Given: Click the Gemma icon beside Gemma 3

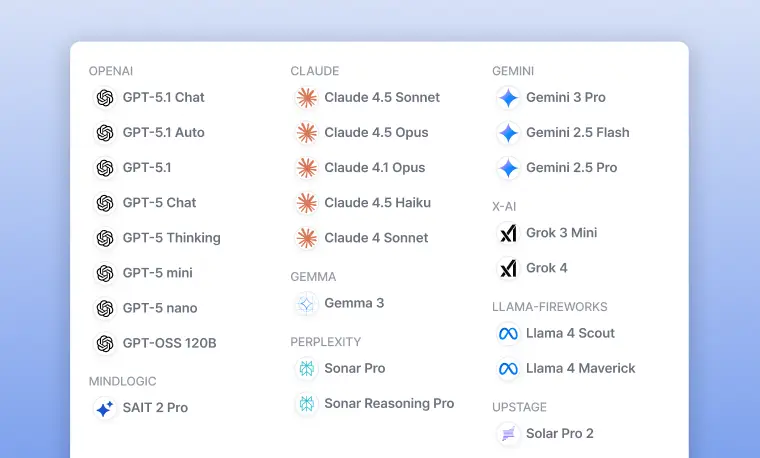Looking at the screenshot, I should coord(306,303).
